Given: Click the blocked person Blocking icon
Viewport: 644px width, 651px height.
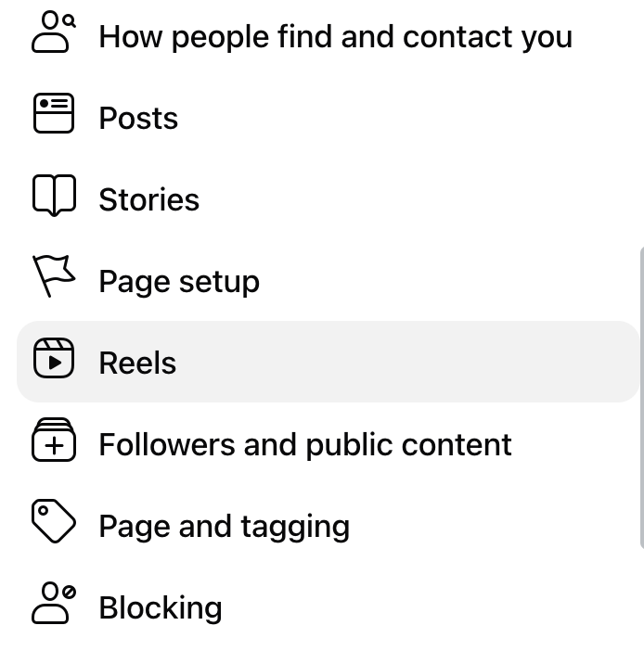Looking at the screenshot, I should (54, 603).
